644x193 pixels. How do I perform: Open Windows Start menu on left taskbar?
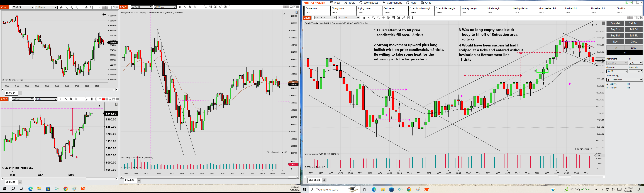click(4, 189)
